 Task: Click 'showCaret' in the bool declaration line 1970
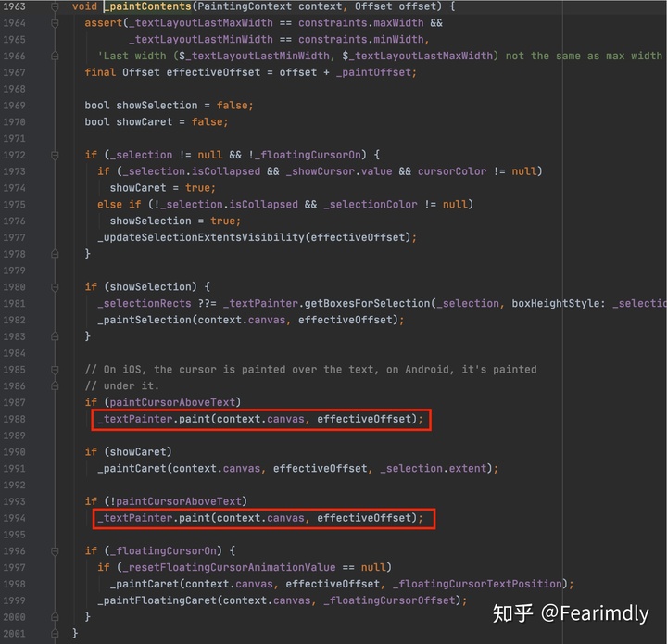pos(145,122)
